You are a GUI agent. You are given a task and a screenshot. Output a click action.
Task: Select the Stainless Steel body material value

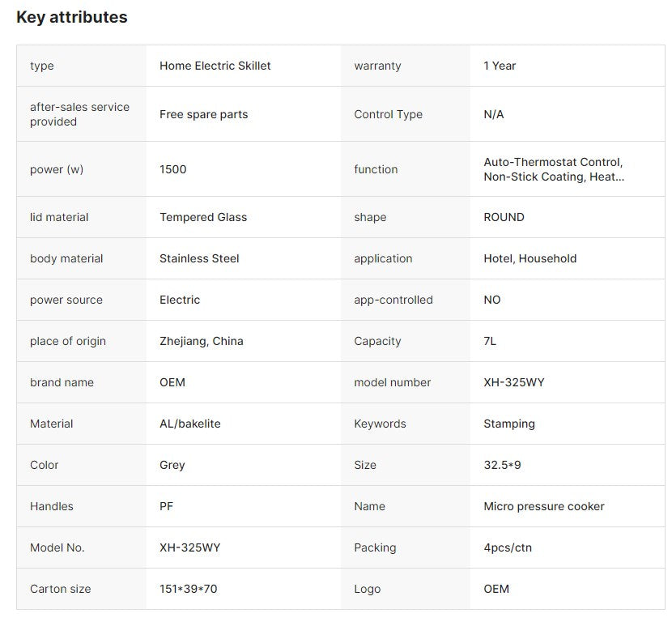(x=199, y=258)
